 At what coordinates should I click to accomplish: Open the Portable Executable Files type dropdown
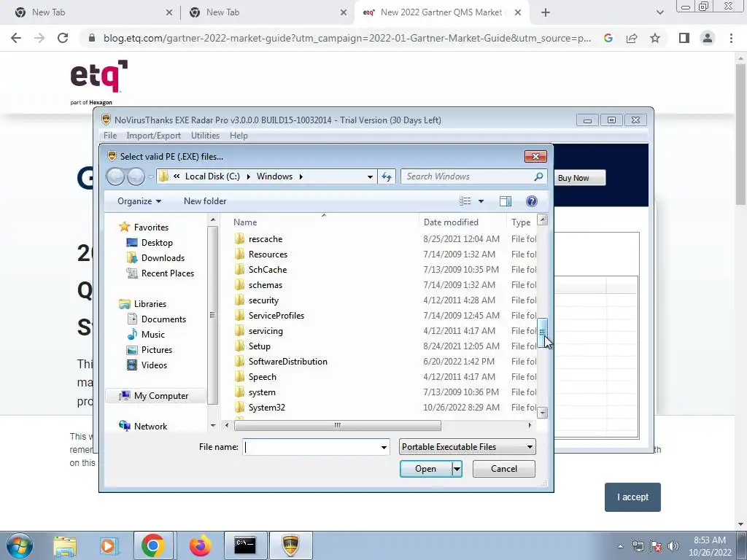pos(468,447)
